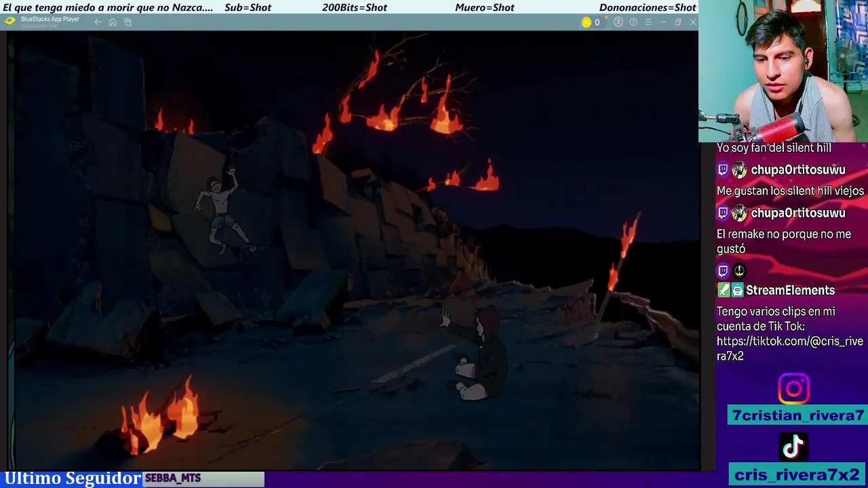Open the tiktok.com/@cris_rivera7x2 link in chat

[x=790, y=348]
